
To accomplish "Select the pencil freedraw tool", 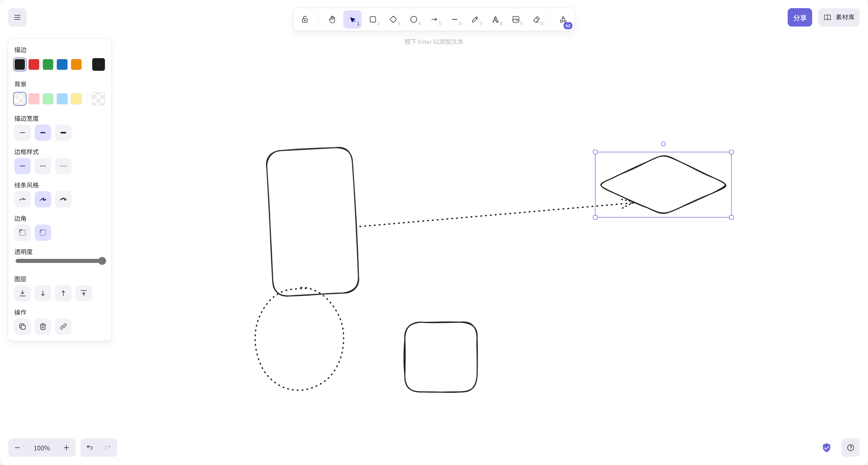I will pos(475,19).
